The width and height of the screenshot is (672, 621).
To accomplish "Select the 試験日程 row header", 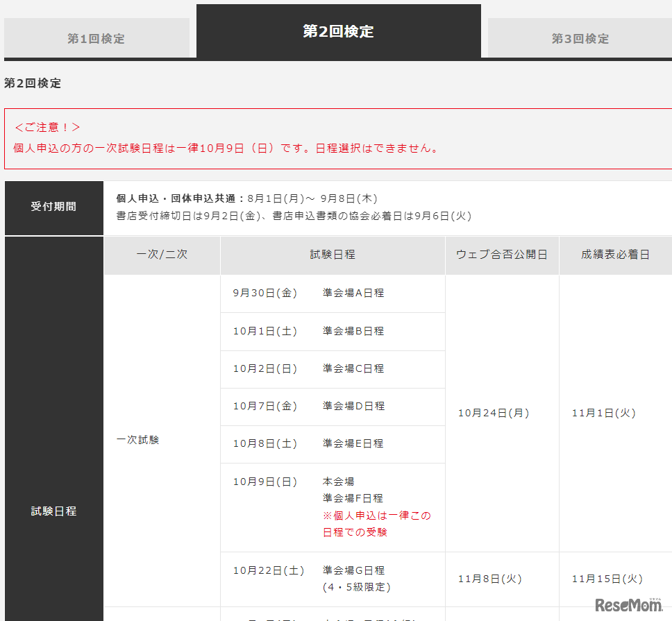I will point(53,511).
